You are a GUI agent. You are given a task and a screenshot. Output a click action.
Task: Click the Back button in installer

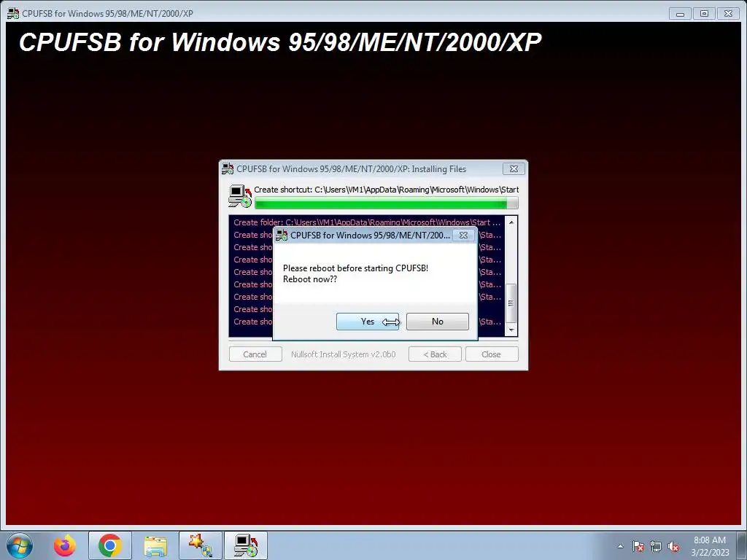(435, 354)
